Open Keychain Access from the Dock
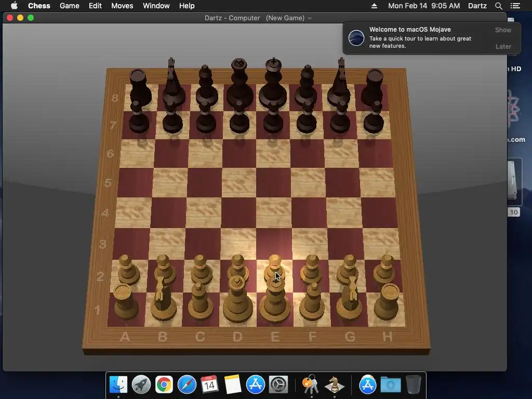The image size is (532, 399). (311, 384)
